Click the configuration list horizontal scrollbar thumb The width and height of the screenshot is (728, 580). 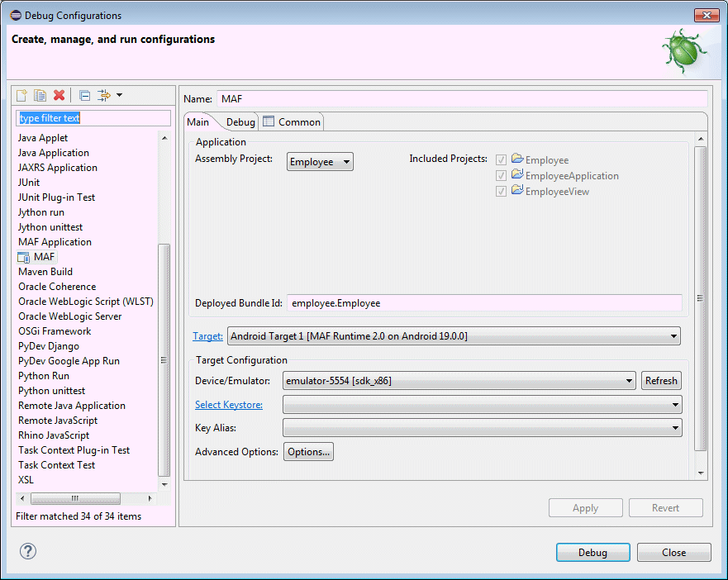[75, 499]
